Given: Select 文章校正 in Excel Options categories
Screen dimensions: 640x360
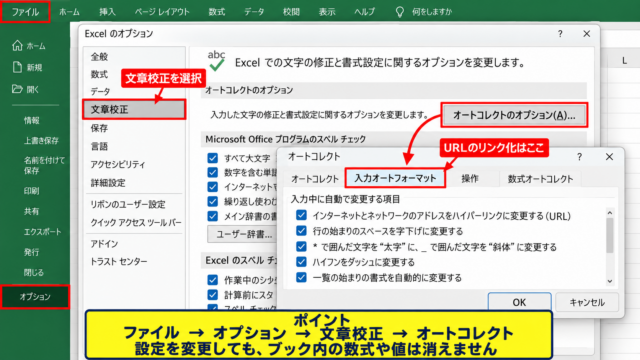Looking at the screenshot, I should click(x=134, y=109).
